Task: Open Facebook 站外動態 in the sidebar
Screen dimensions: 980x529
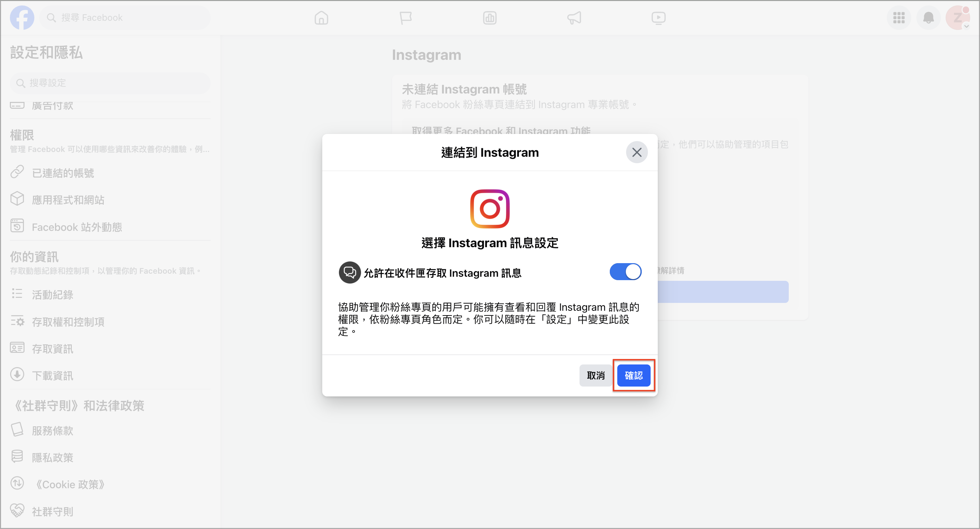Action: (110, 227)
